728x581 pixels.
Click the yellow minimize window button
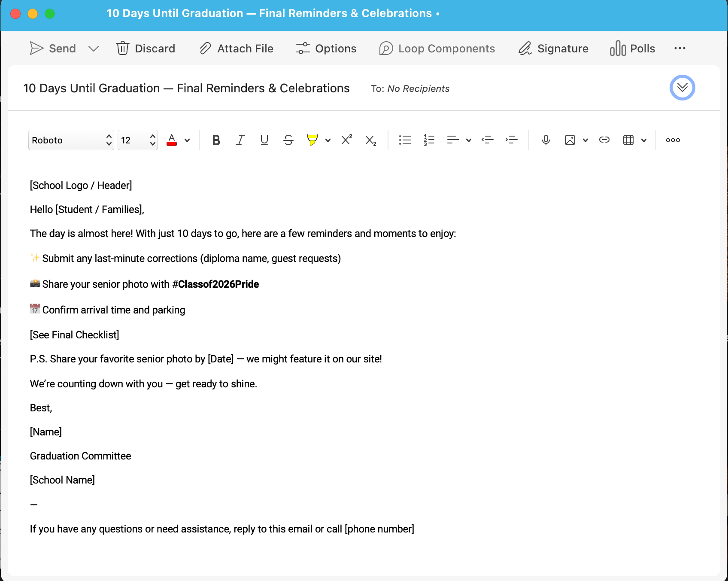(33, 14)
